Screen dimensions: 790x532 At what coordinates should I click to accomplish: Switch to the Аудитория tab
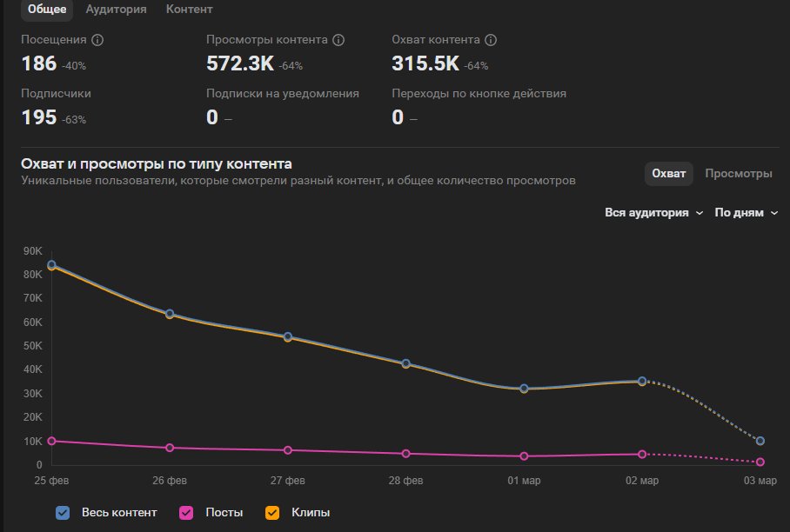coord(116,10)
